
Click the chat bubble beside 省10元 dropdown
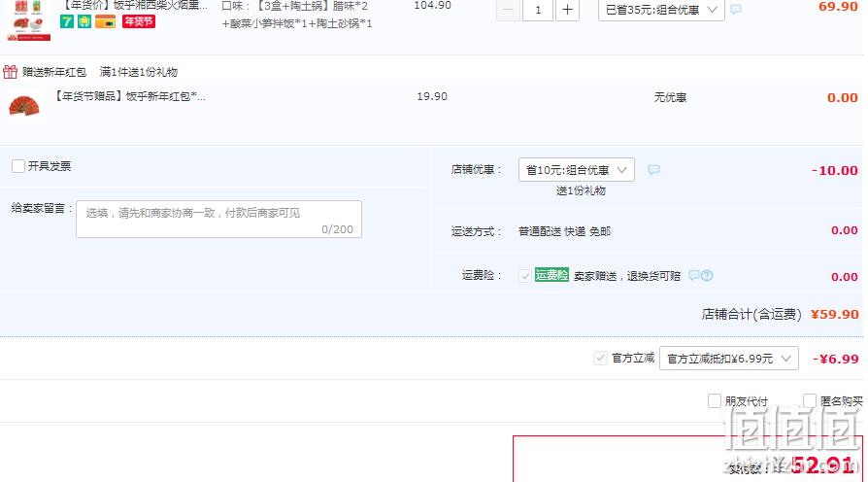[653, 169]
